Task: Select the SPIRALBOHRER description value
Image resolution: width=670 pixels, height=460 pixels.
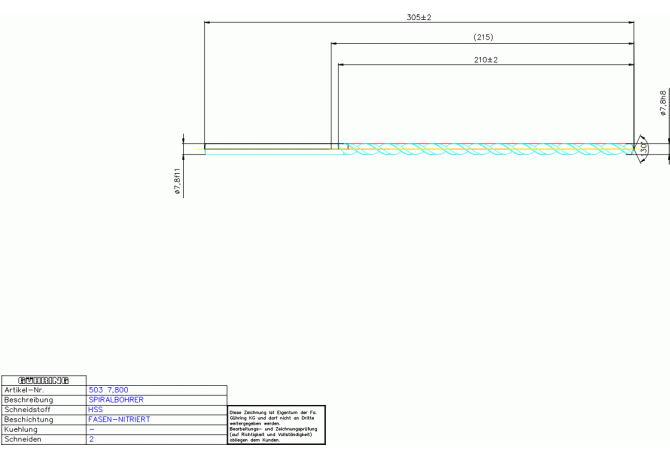Action: coord(116,400)
